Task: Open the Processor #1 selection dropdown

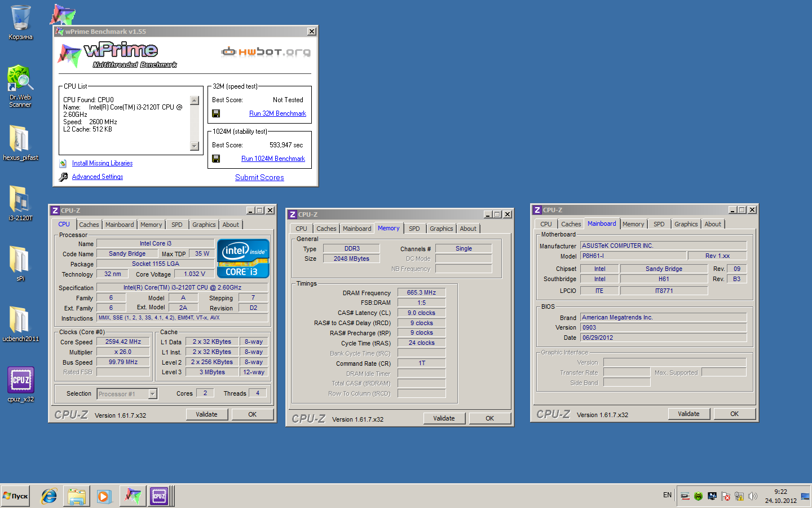Action: (152, 394)
